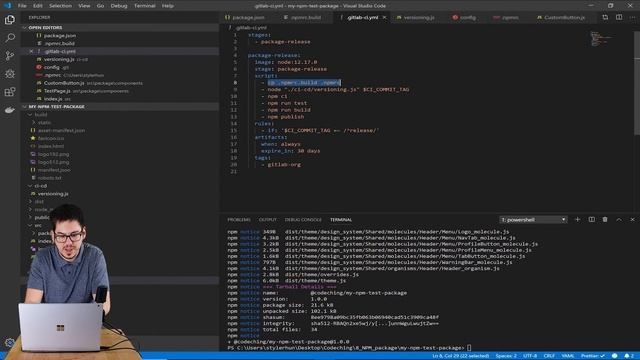The height and width of the screenshot is (360, 640).
Task: Open the Selection menu
Action: [x=60, y=6]
